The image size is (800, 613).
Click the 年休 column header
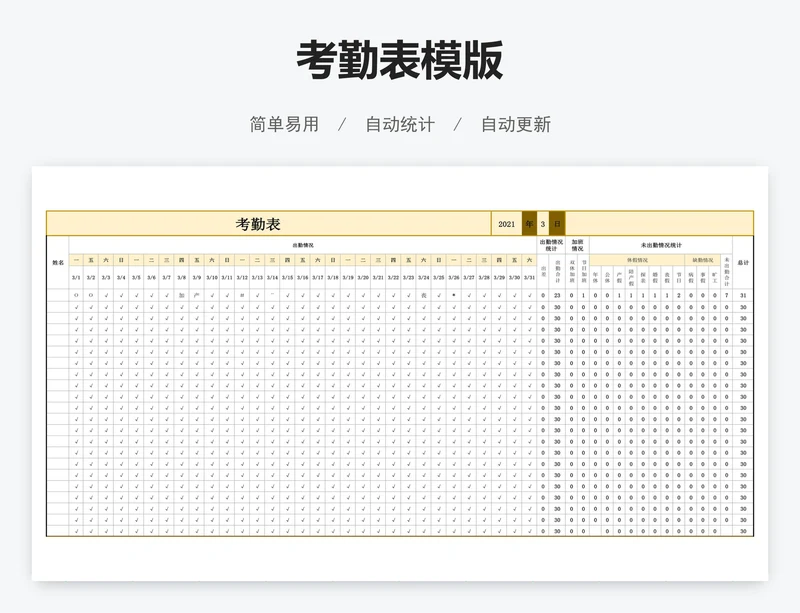point(595,277)
